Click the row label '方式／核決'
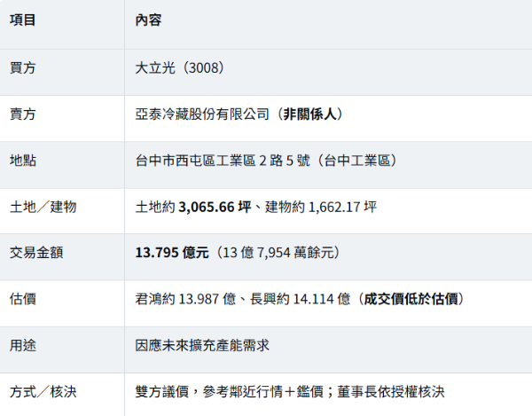The image size is (532, 416). [x=43, y=391]
